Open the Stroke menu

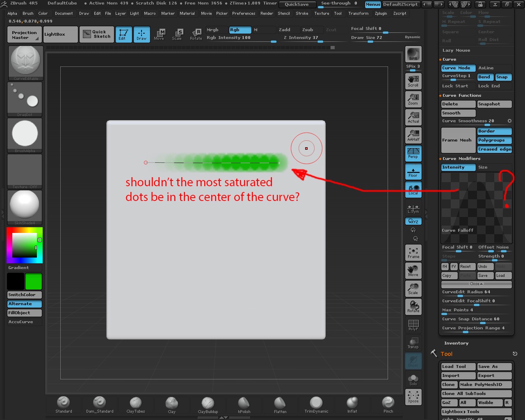(302, 14)
